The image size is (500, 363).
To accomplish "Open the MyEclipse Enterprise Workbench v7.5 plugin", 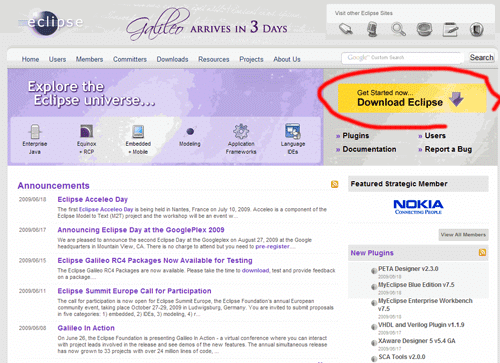I will tap(425, 304).
